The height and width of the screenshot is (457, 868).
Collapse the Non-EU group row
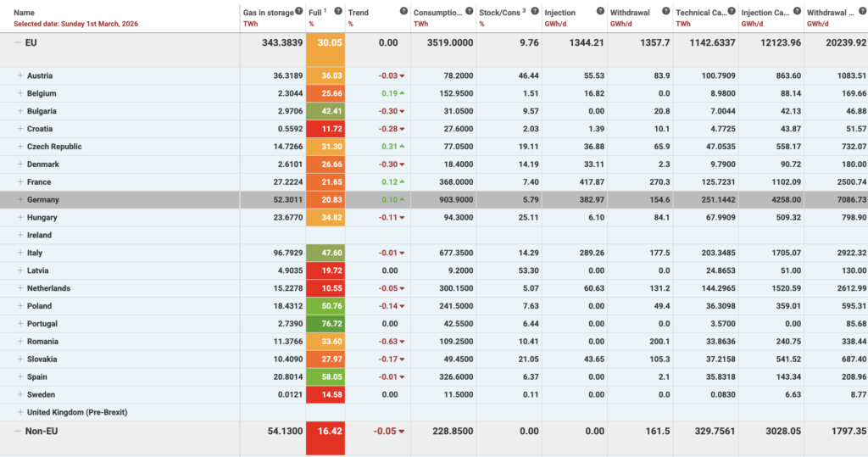pos(18,431)
